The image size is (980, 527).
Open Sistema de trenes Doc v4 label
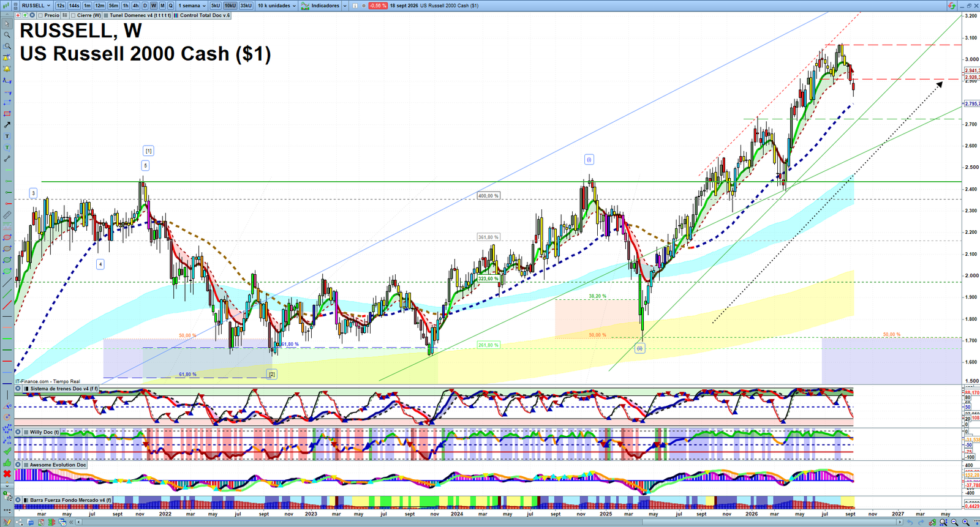pos(64,389)
